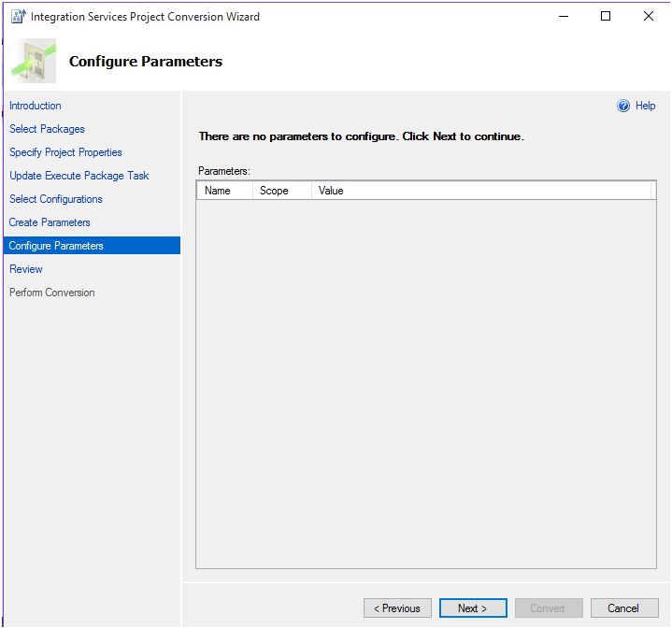
Task: Click the Value column header
Action: coord(480,191)
